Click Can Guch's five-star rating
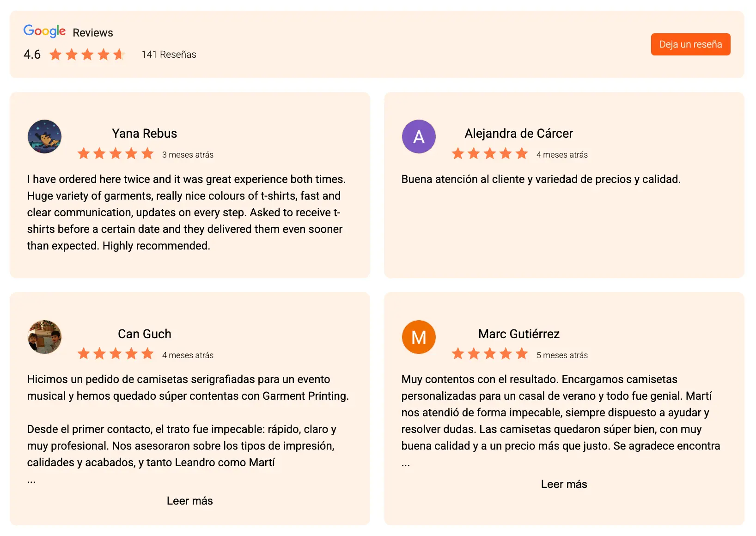756x536 pixels. pos(116,354)
